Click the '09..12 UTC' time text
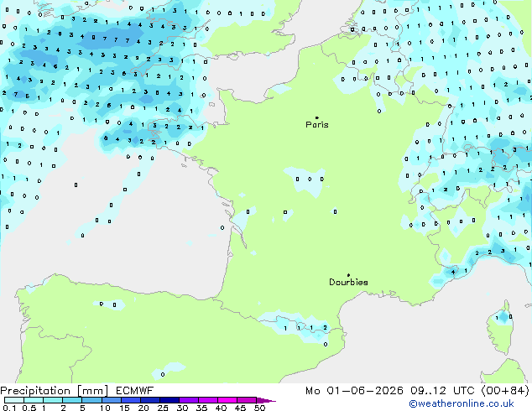 442,391
